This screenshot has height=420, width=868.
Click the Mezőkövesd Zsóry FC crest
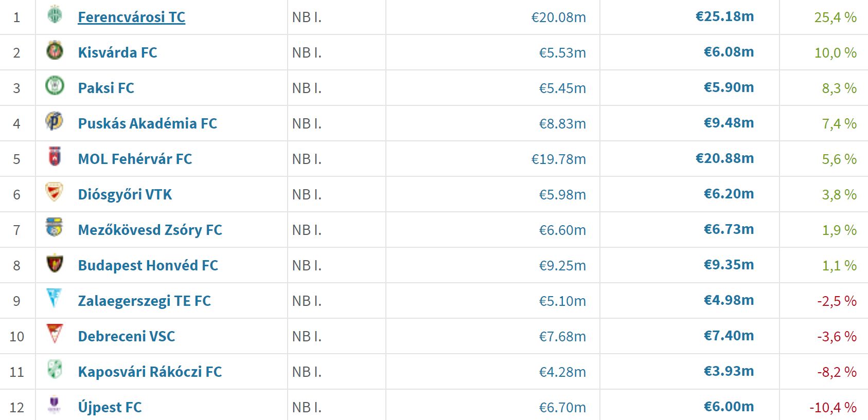tap(55, 227)
